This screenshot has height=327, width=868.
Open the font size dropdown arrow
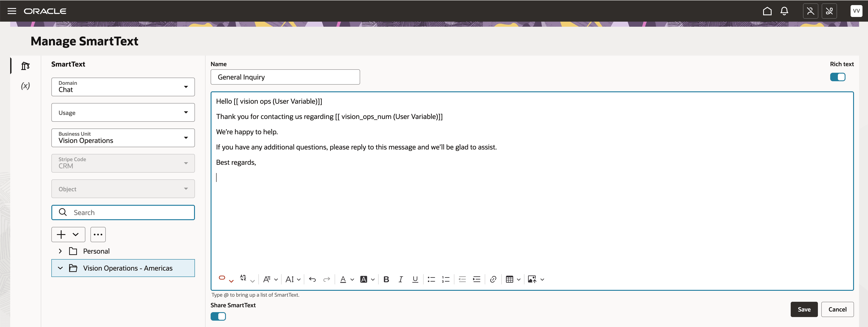[x=299, y=279]
